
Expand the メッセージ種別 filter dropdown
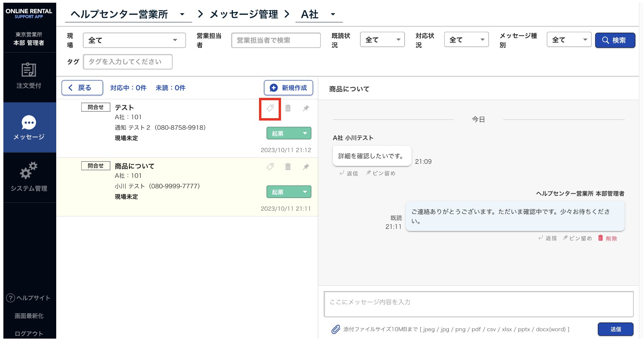[x=568, y=40]
